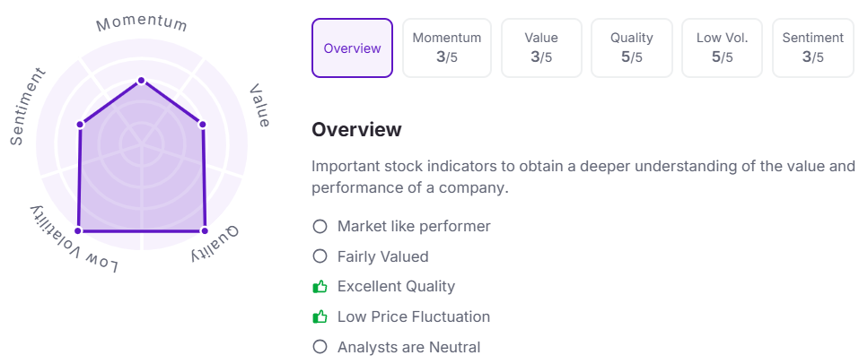Click the Low Price Fluctuation text
The height and width of the screenshot is (364, 868).
point(414,317)
